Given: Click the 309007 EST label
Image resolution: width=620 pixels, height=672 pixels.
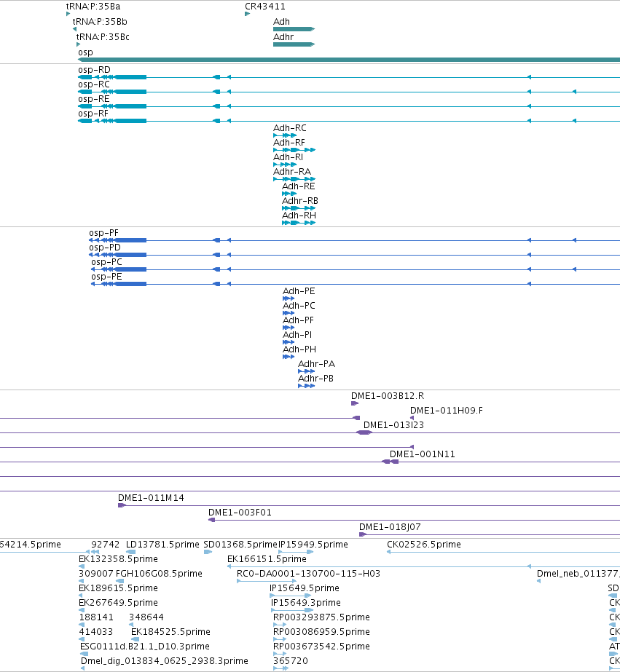Looking at the screenshot, I should click(96, 574).
